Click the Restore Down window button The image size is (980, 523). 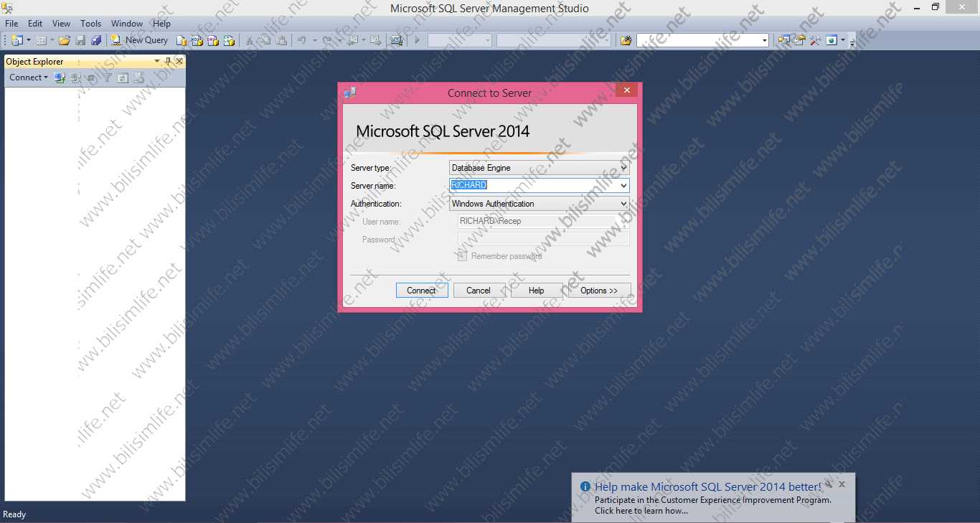pyautogui.click(x=936, y=7)
